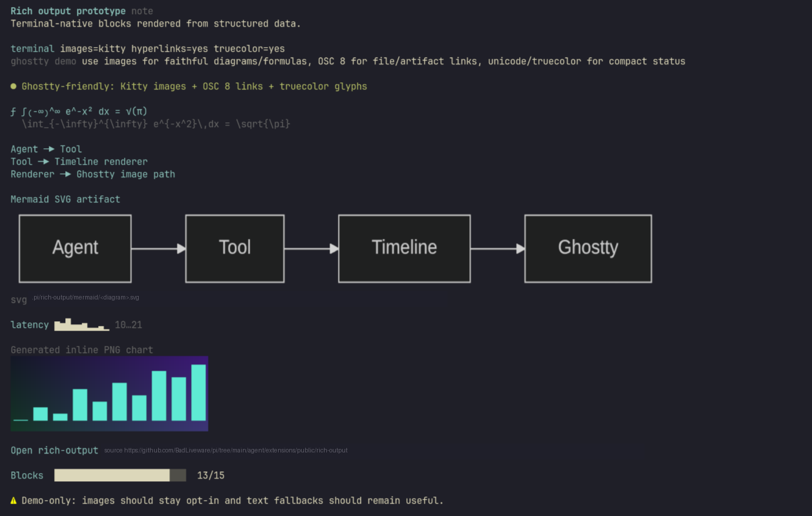Viewport: 812px width, 516px height.
Task: Open the .pi/rich-output/mermaid svg path link
Action: (x=85, y=298)
